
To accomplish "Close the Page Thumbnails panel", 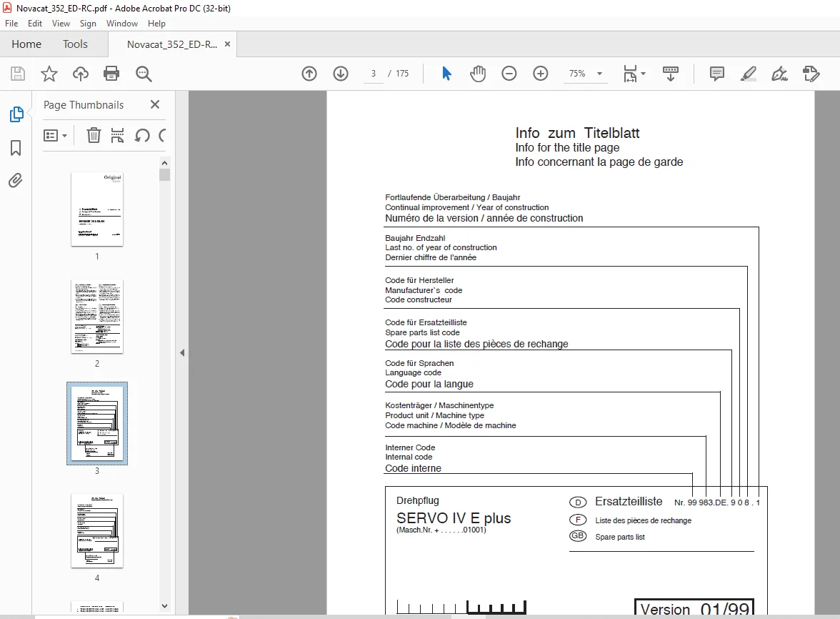I will tap(155, 104).
